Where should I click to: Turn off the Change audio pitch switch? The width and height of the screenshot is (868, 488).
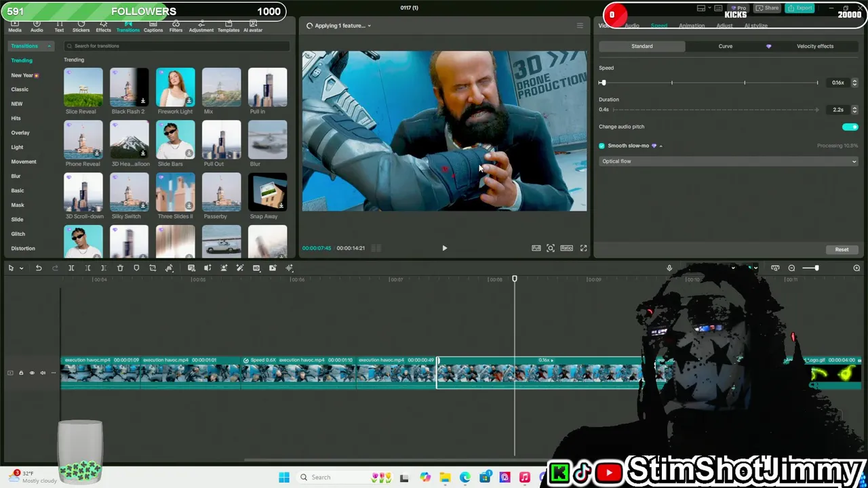[x=850, y=127]
